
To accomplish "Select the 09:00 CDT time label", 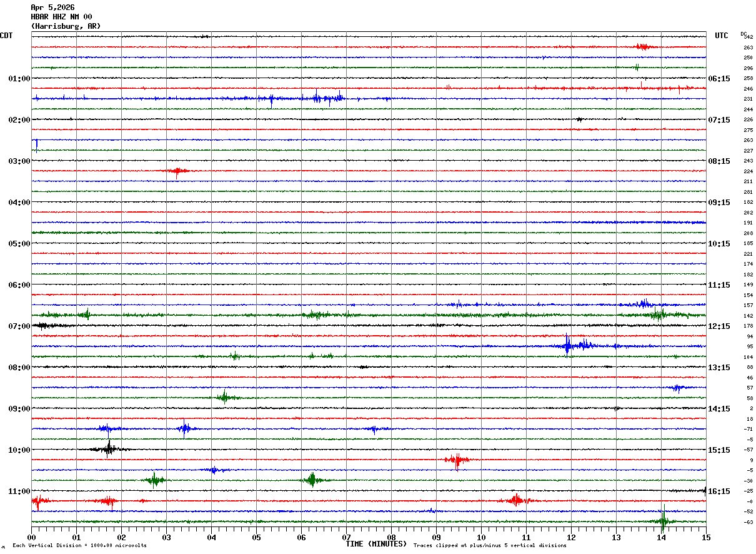I will (x=19, y=409).
